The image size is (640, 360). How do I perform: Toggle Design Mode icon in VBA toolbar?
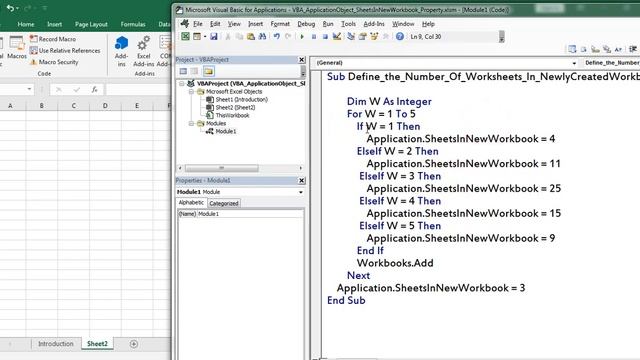[337, 36]
